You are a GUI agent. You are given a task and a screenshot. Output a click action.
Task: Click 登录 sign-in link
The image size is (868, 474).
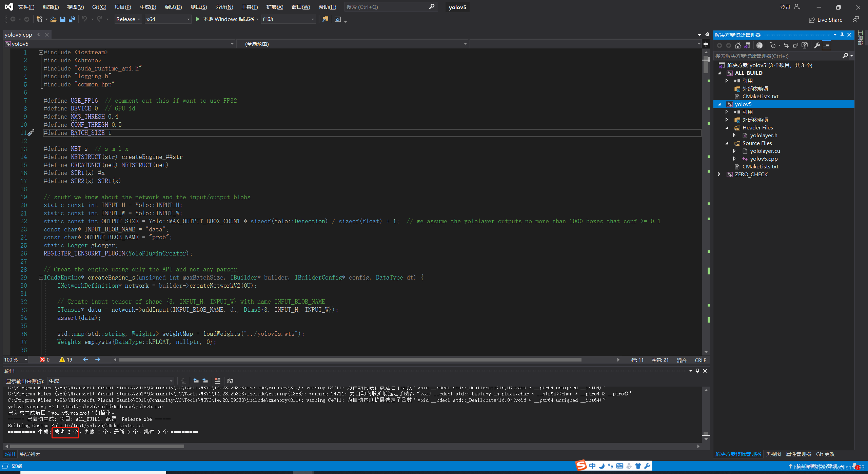(x=785, y=7)
